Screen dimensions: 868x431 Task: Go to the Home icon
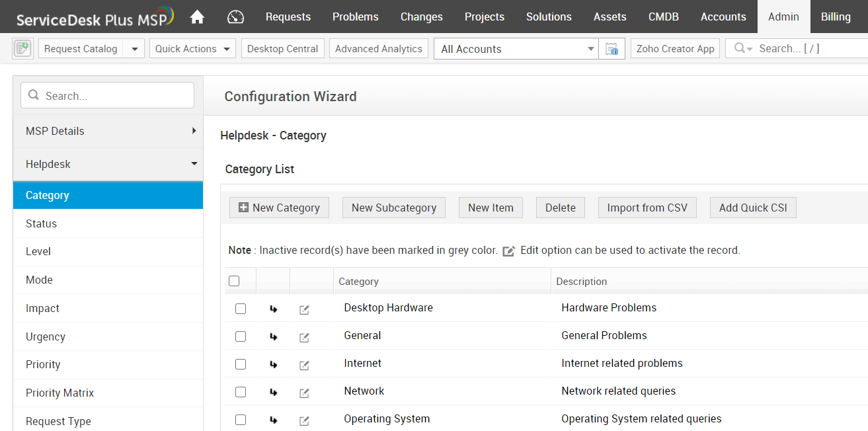pyautogui.click(x=197, y=17)
